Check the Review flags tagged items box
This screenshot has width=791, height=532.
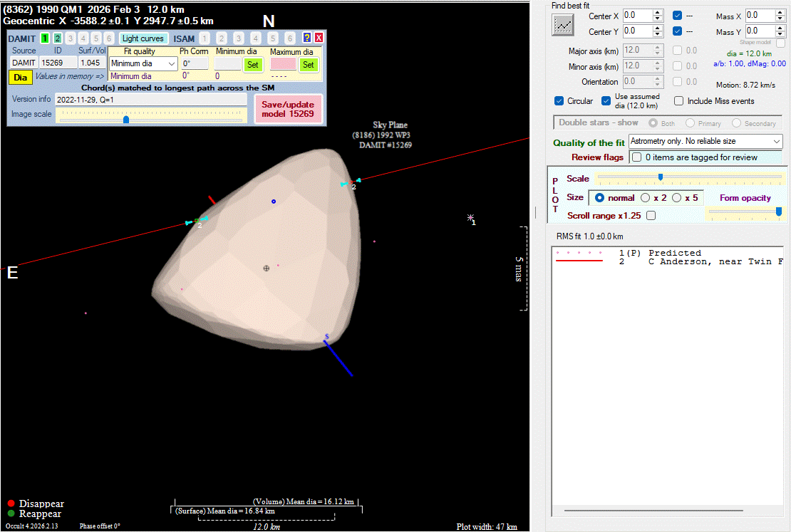click(x=637, y=157)
